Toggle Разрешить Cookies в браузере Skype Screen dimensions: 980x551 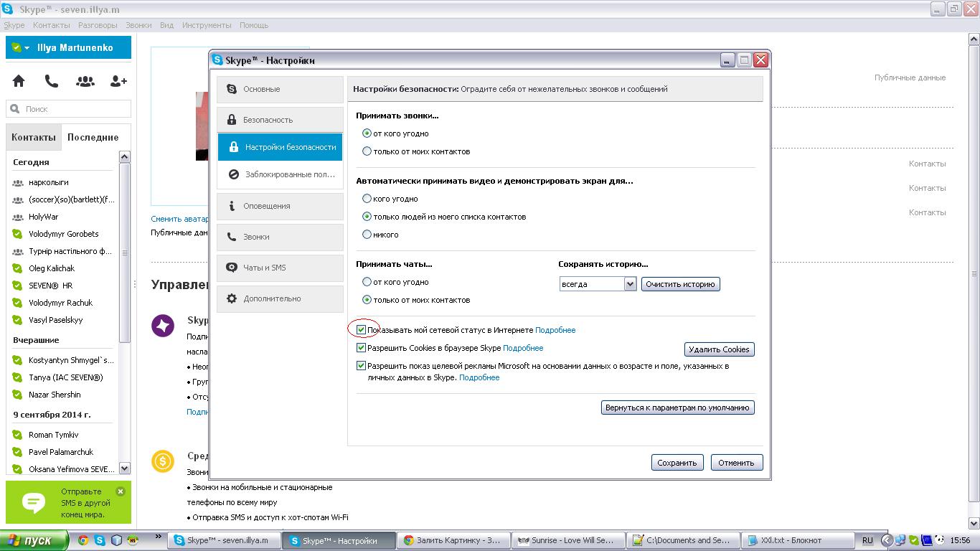[362, 348]
